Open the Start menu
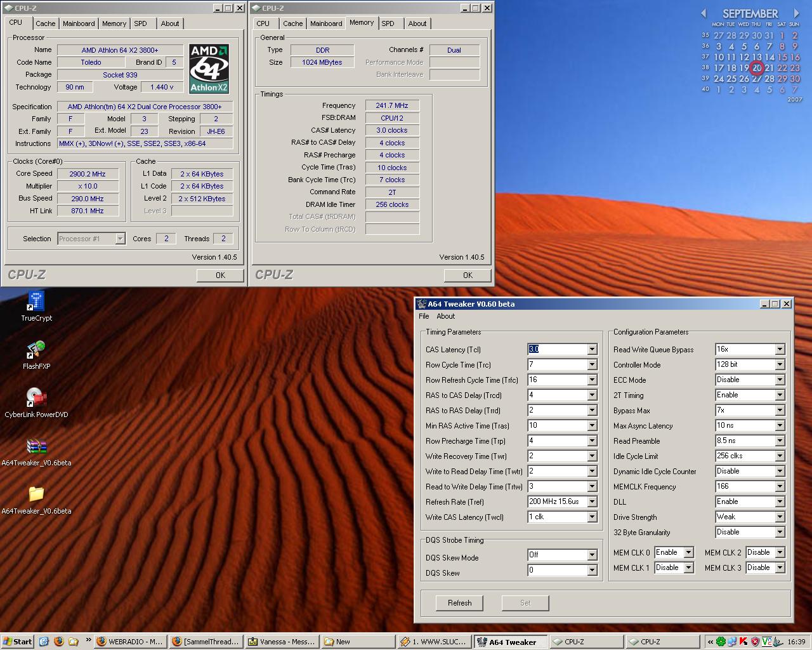Screen dimensions: 812x650 pos(17,642)
